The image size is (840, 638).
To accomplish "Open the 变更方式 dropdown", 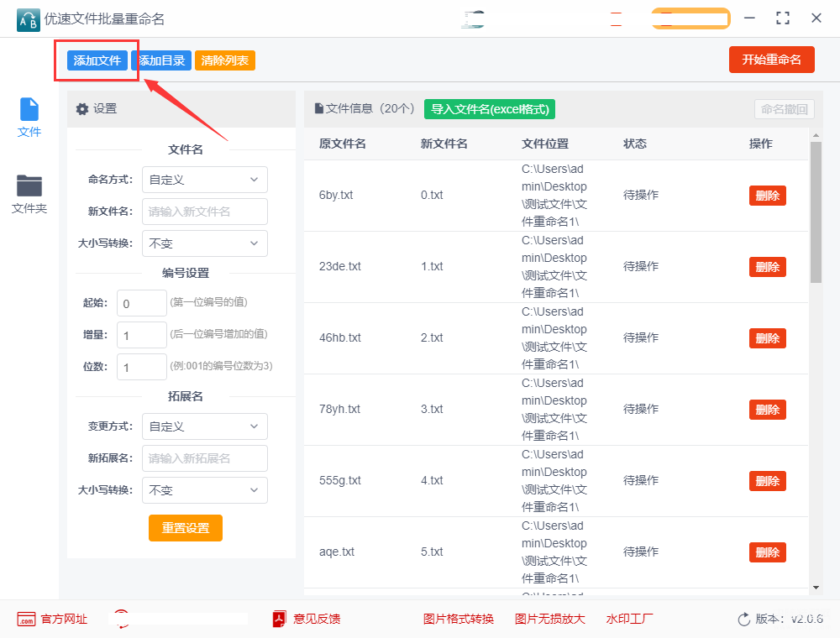I will [x=205, y=426].
